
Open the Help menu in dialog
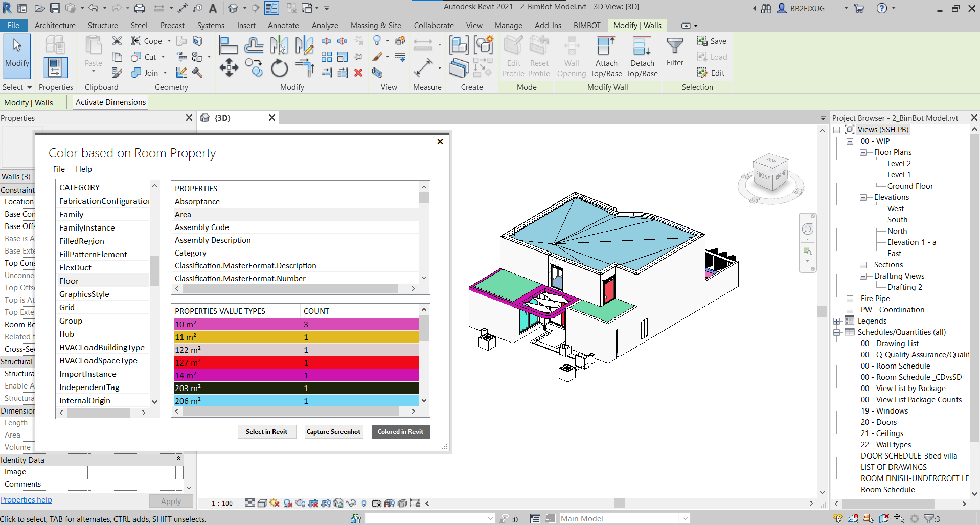(83, 169)
